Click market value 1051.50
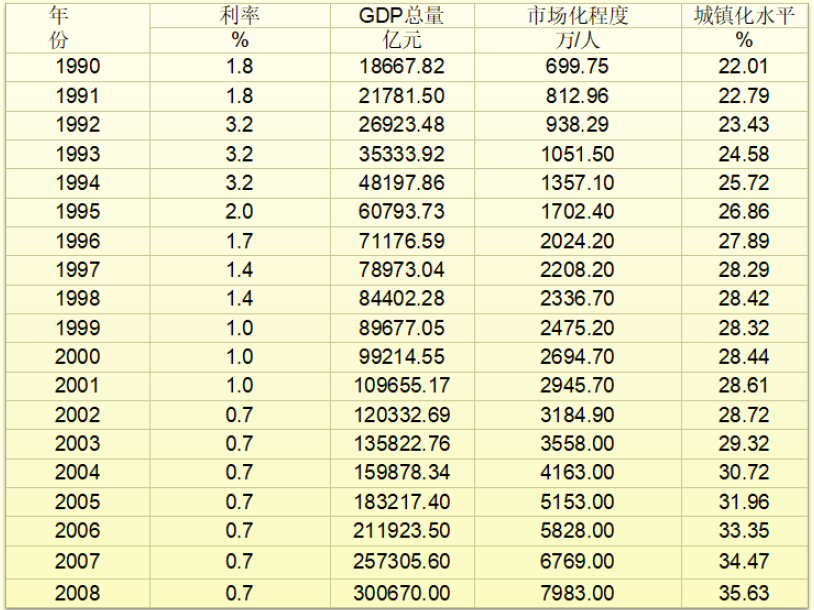 (x=577, y=154)
